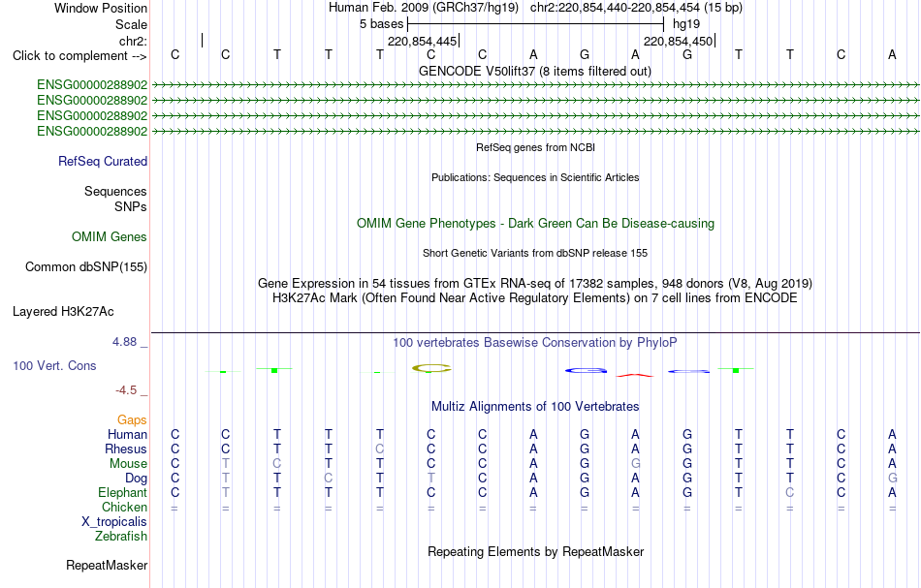Click the SNPs track label
921x588 pixels.
point(131,207)
